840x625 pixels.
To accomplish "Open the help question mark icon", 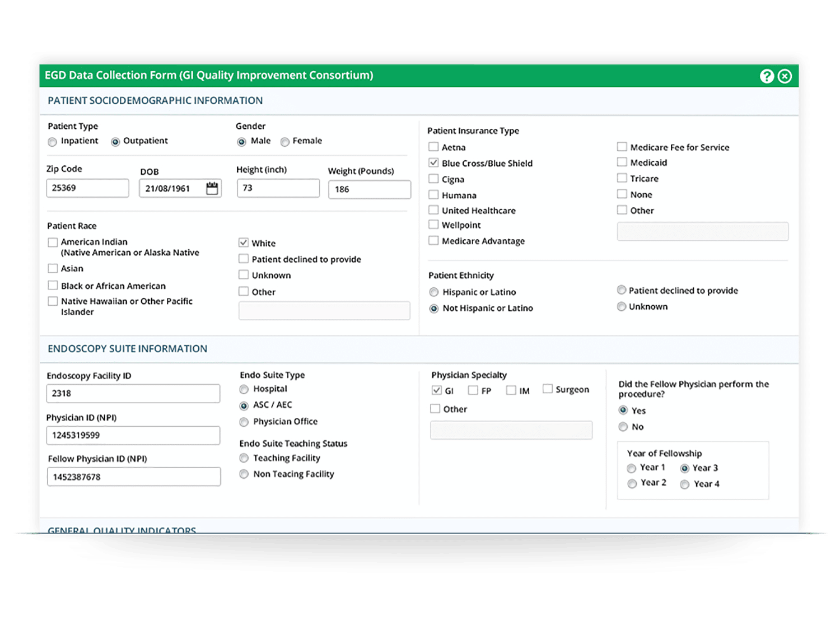I will pyautogui.click(x=767, y=76).
